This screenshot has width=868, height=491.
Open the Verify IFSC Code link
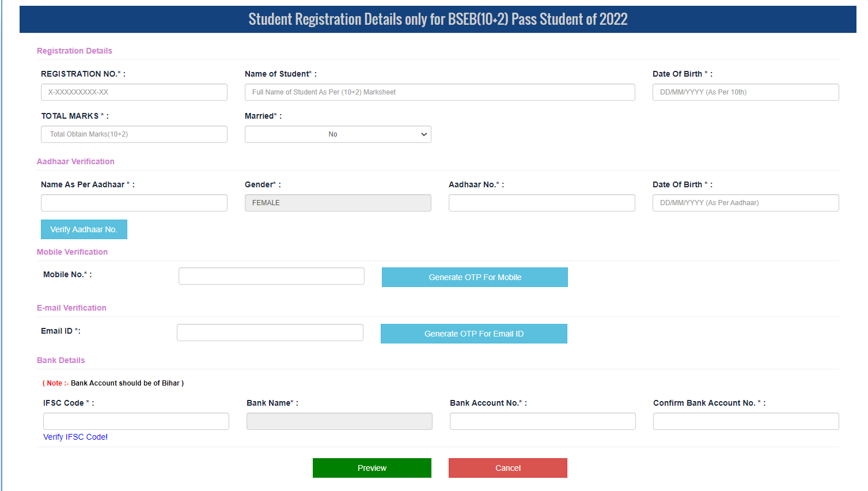point(75,436)
